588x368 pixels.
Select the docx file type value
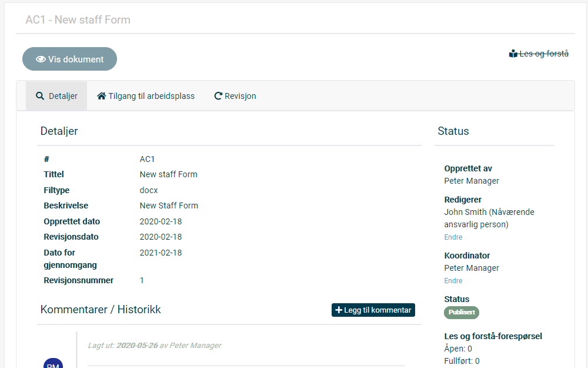pos(149,190)
